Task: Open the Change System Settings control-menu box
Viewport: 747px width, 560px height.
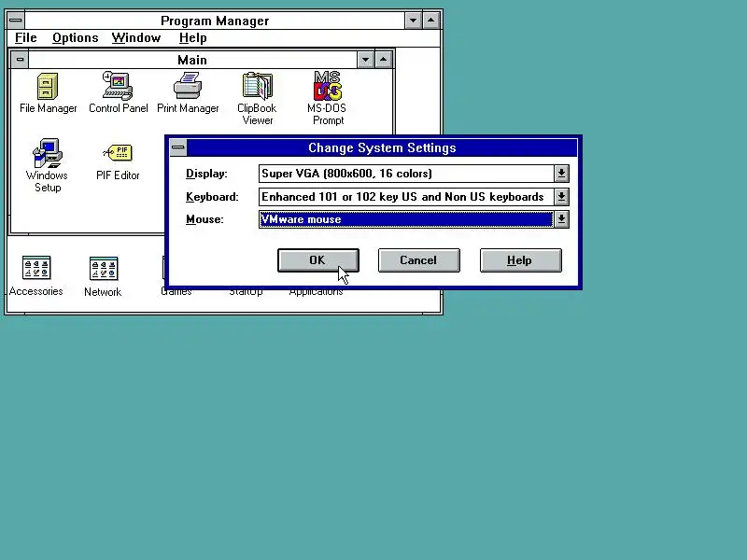Action: pyautogui.click(x=178, y=147)
